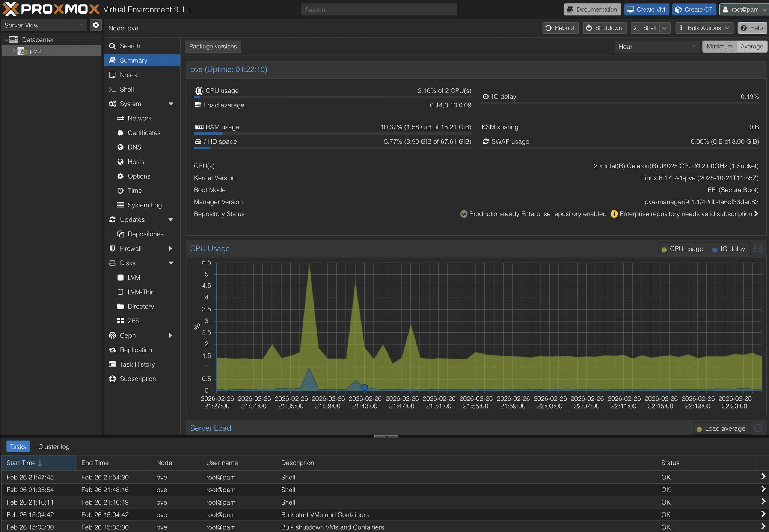
Task: Collapse the System submenu arrow
Action: coord(171,104)
